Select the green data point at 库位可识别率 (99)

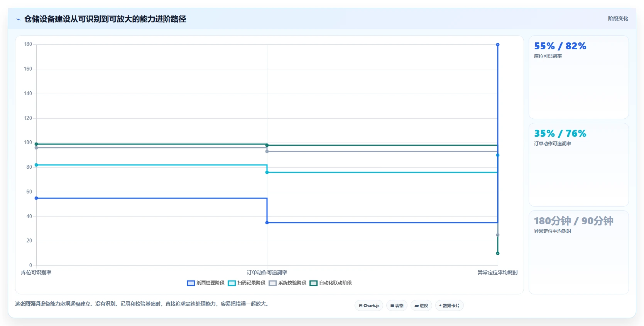point(36,144)
